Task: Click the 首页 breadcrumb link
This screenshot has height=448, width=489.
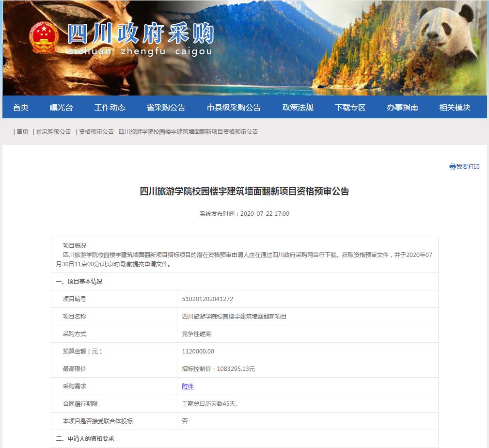Action: pyautogui.click(x=22, y=132)
